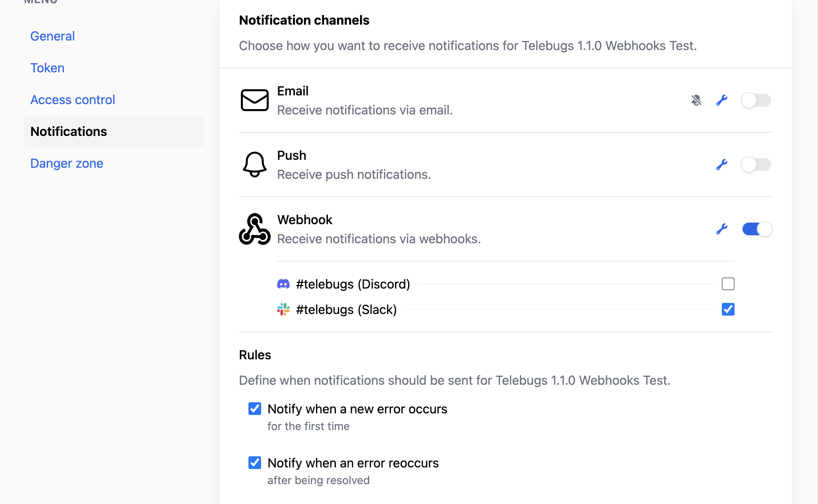Click the Webhook channel icon
818x504 pixels.
coord(254,229)
